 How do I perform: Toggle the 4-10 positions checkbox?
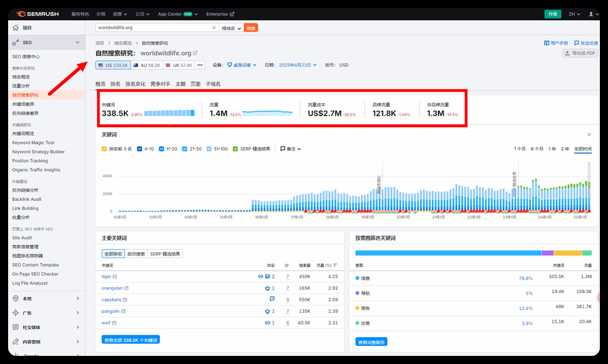[139, 149]
